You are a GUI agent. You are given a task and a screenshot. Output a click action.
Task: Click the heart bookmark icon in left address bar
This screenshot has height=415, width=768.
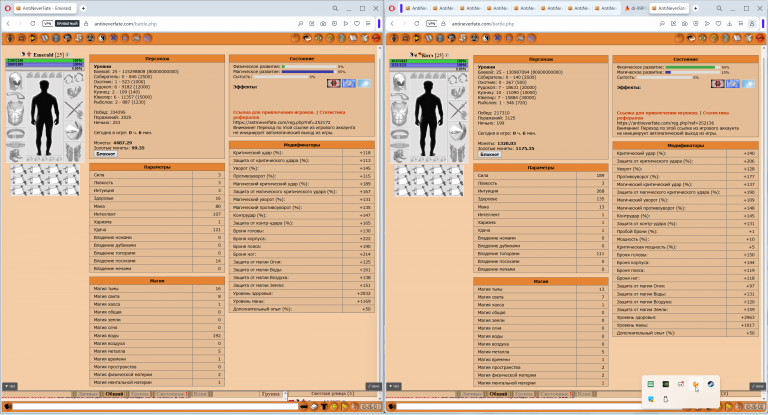[357, 24]
